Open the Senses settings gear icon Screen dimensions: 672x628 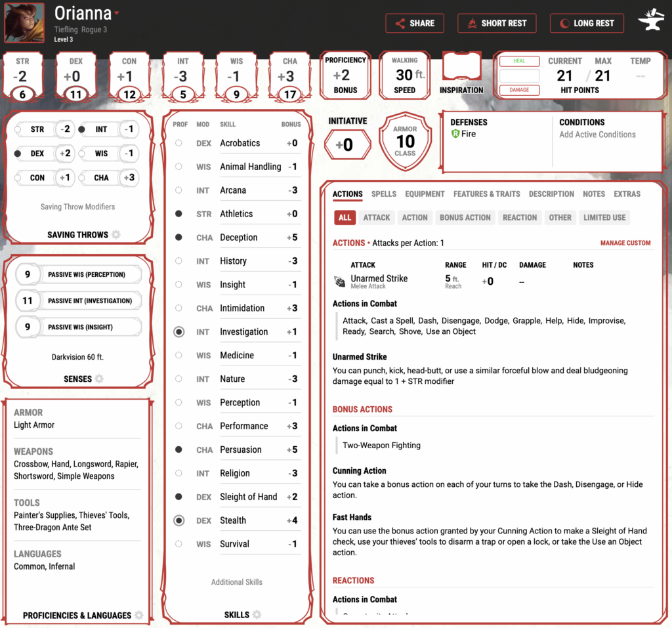pos(99,379)
